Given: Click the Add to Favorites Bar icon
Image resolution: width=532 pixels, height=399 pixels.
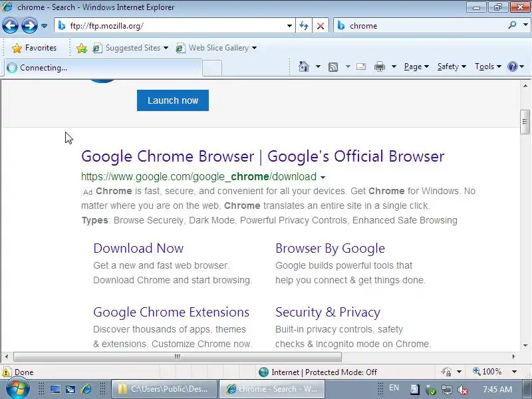Looking at the screenshot, I should pyautogui.click(x=81, y=48).
